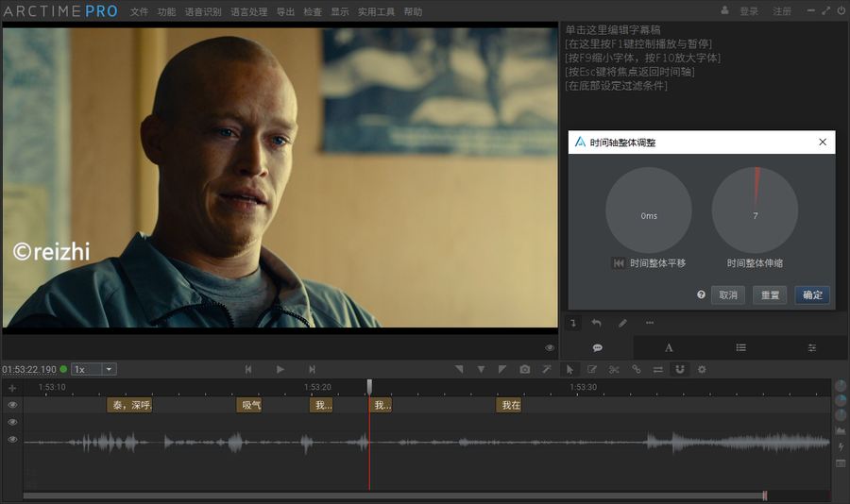Click the magic wand tool icon
Viewport: 850px width, 504px height.
pos(547,370)
